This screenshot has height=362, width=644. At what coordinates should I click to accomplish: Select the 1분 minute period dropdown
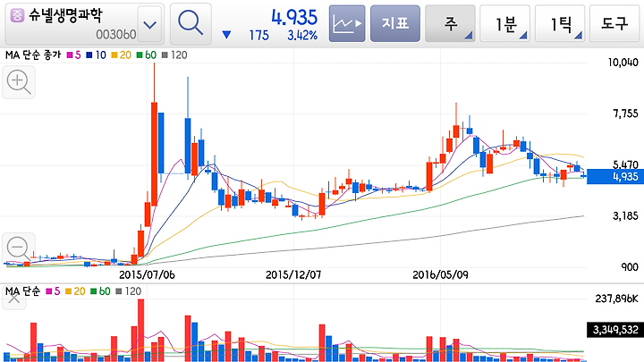click(505, 24)
